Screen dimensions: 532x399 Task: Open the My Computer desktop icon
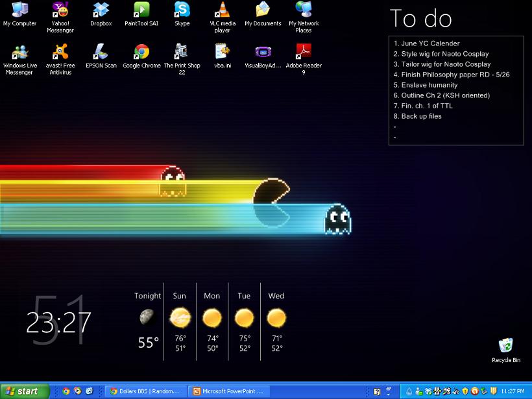pos(19,14)
